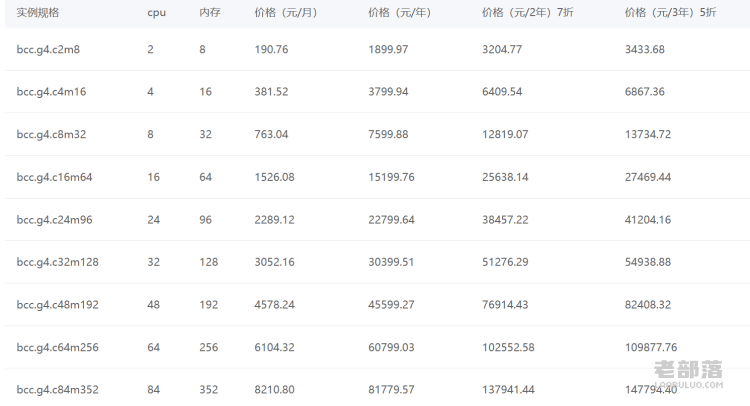Click the bcc.g4.c16m64 instance name
The height and width of the screenshot is (406, 750).
[x=55, y=177]
